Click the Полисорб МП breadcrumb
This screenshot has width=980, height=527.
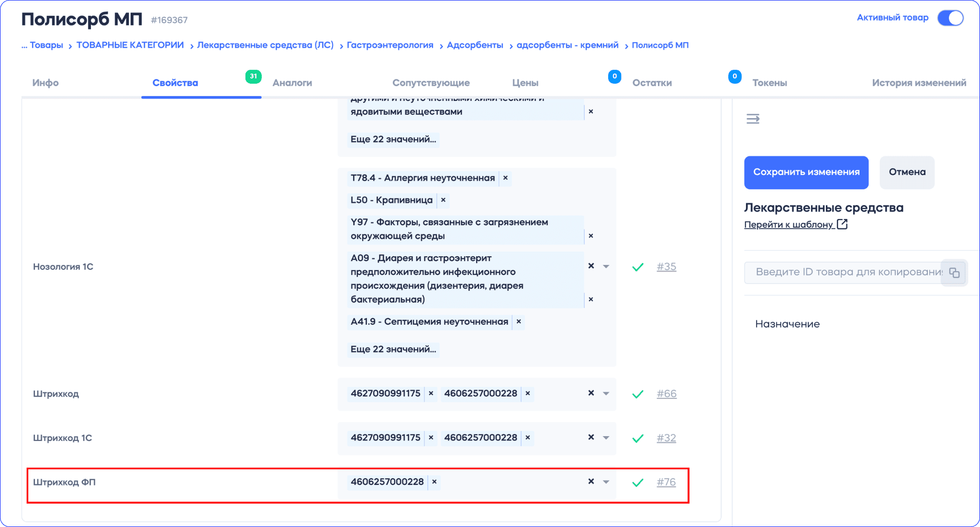pyautogui.click(x=660, y=45)
